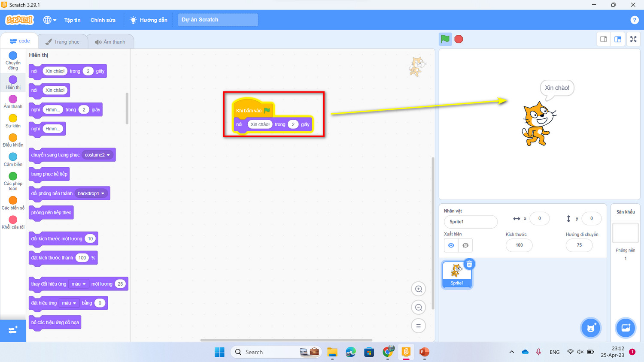Click the Sprite1 name input field
Image resolution: width=644 pixels, height=362 pixels.
[471, 222]
